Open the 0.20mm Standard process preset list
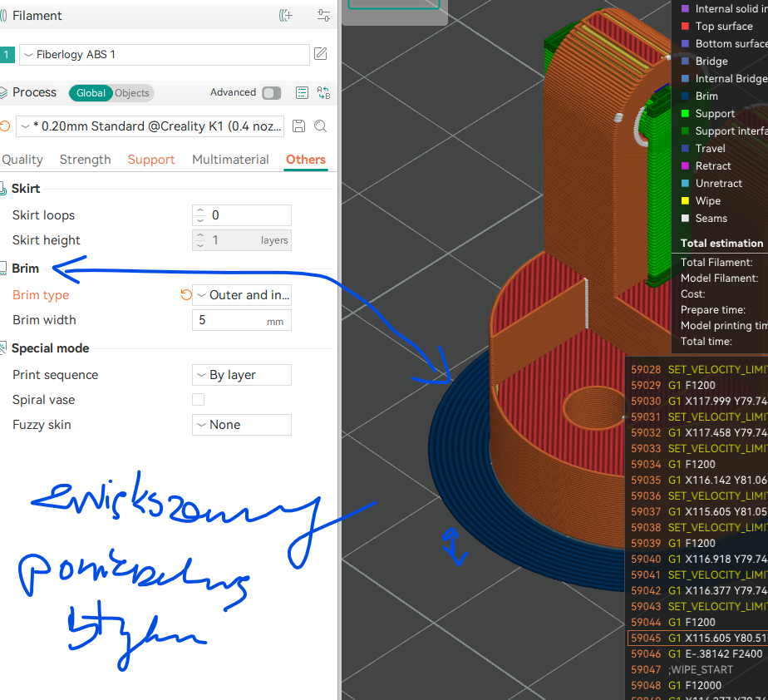Viewport: 768px width, 700px height. [151, 126]
